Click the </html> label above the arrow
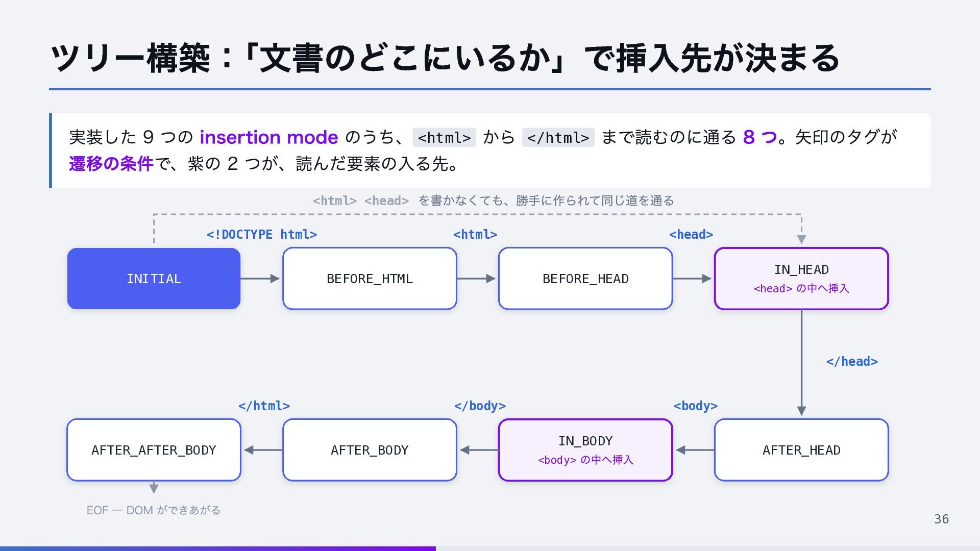The height and width of the screenshot is (551, 980). (264, 406)
